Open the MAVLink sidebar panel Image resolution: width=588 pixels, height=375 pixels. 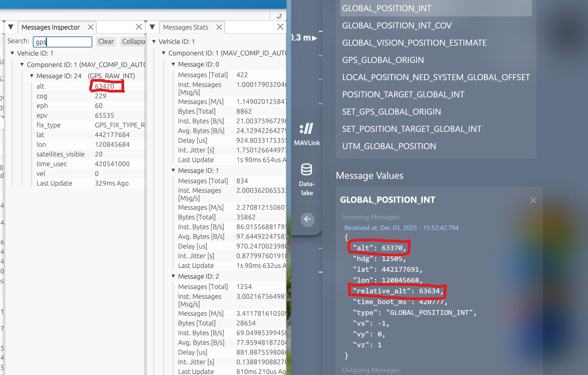click(307, 134)
